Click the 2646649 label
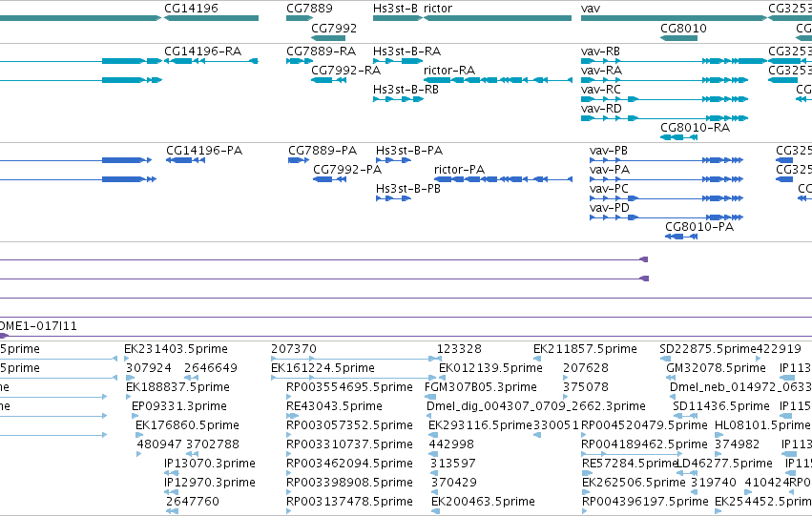The width and height of the screenshot is (812, 516). click(211, 368)
